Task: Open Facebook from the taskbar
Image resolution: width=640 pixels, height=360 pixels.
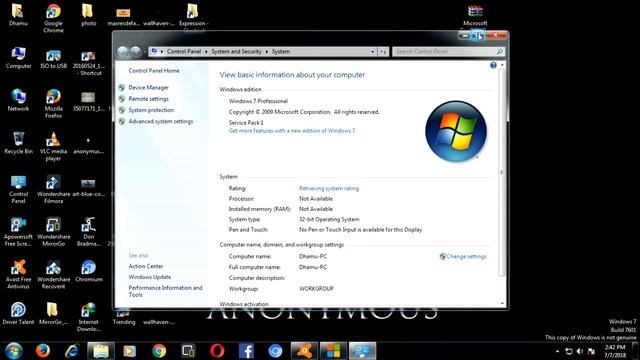Action: click(x=246, y=351)
